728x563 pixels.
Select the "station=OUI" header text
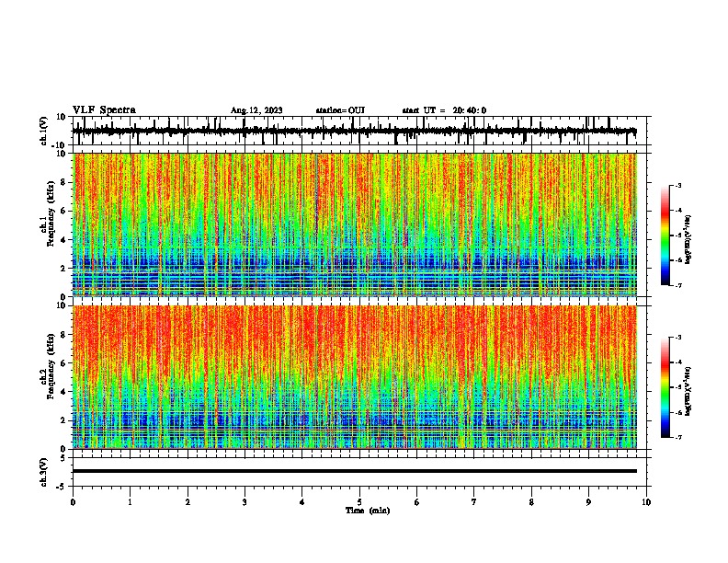(x=340, y=110)
